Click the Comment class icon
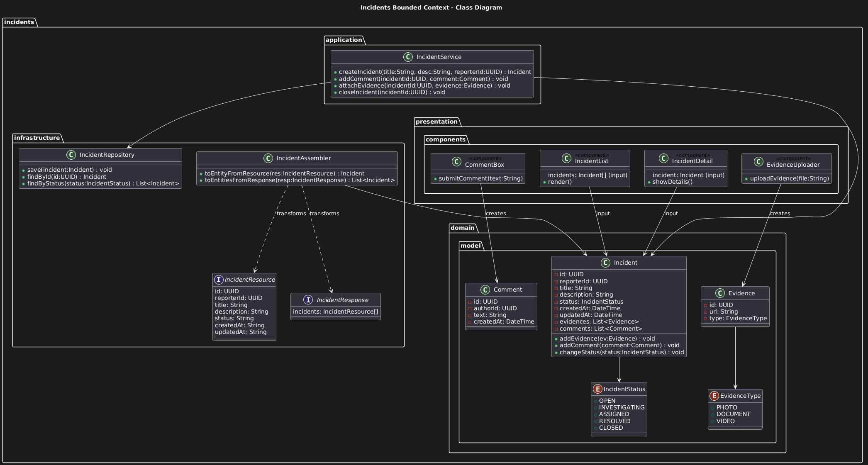 (x=485, y=290)
